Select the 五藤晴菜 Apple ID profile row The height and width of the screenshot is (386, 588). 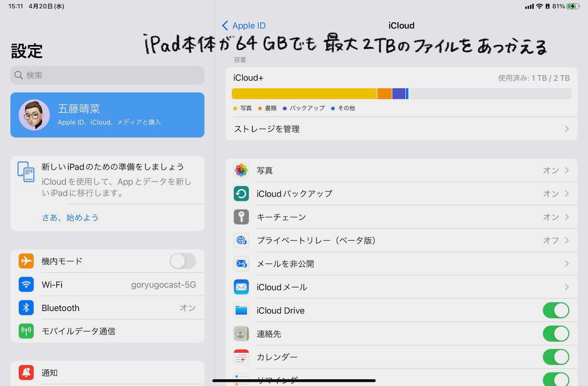click(x=107, y=115)
